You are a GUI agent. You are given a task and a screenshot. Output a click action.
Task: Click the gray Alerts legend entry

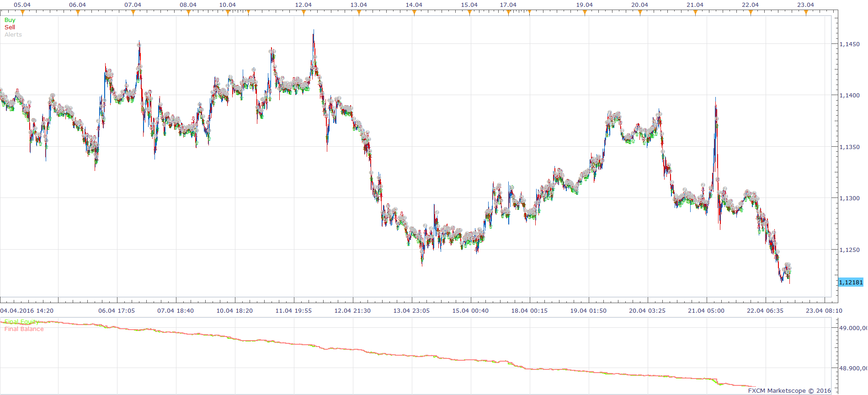(13, 34)
